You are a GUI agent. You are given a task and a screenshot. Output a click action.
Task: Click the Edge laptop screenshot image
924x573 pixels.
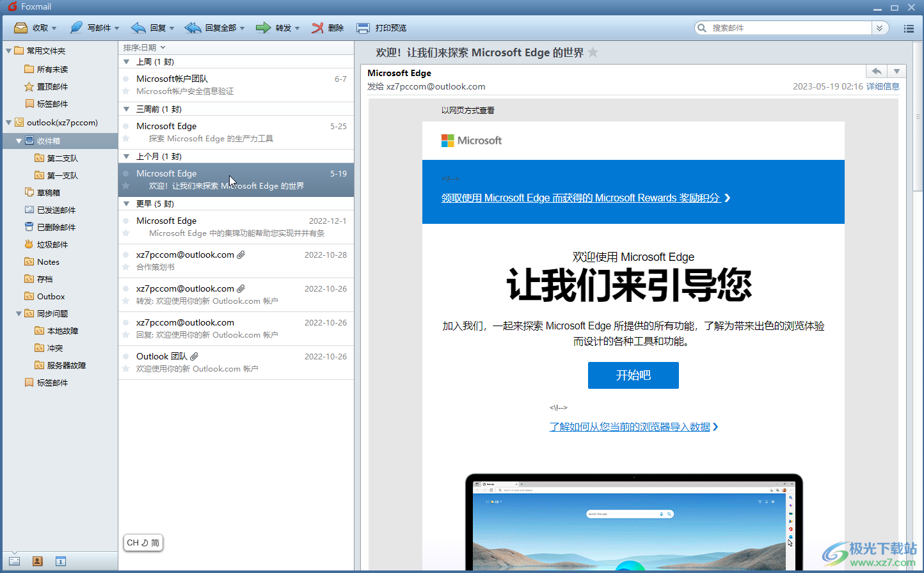tap(633, 523)
